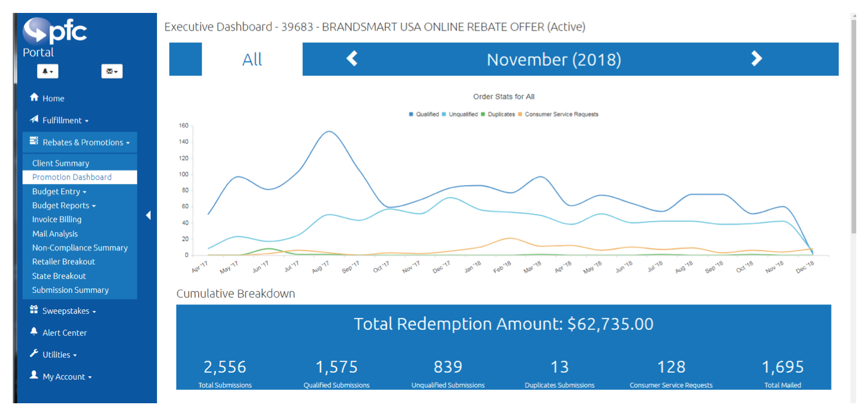Click the 839 Unqualified Submissions value
Screen dimensions: 868x415
coord(448,367)
